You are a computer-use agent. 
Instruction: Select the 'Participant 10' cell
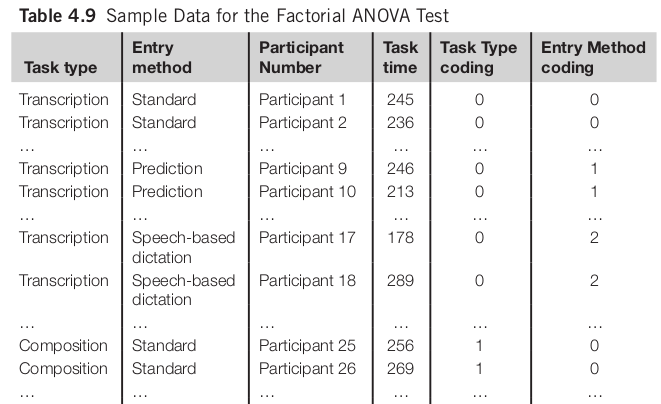(306, 192)
